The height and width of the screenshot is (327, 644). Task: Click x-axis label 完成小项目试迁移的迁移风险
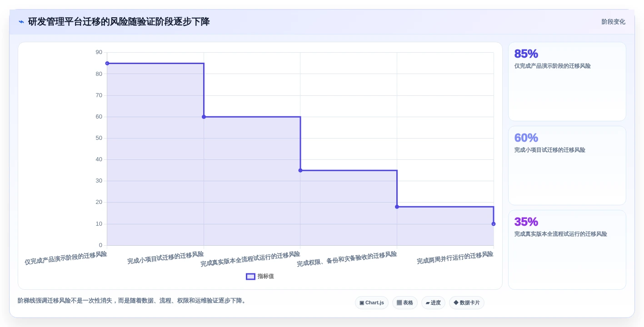(165, 258)
